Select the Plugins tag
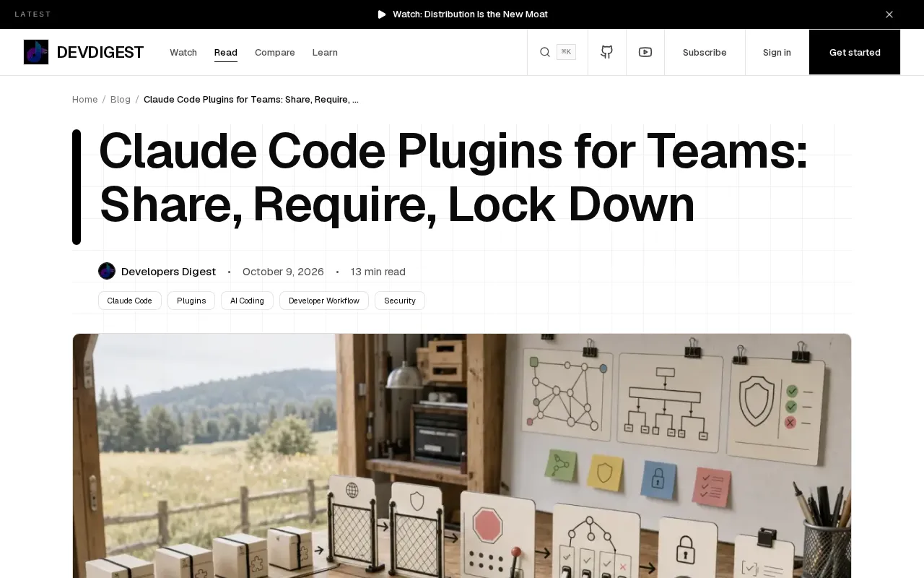 coord(191,301)
